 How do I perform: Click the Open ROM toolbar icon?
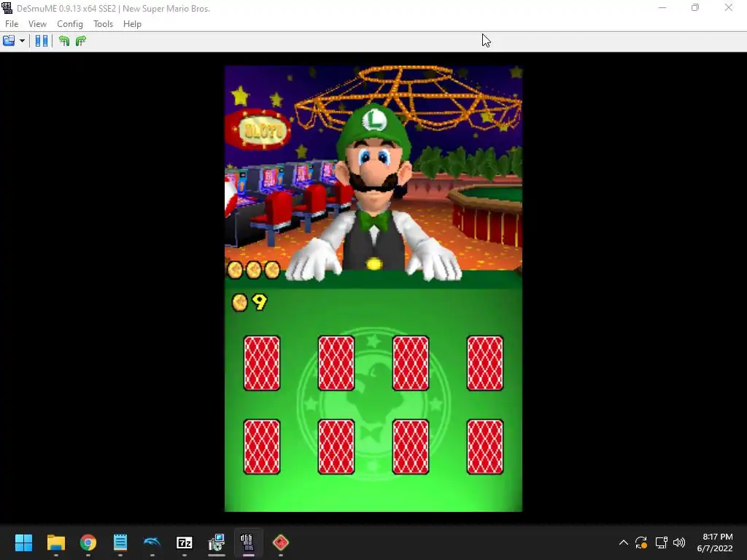pos(9,41)
